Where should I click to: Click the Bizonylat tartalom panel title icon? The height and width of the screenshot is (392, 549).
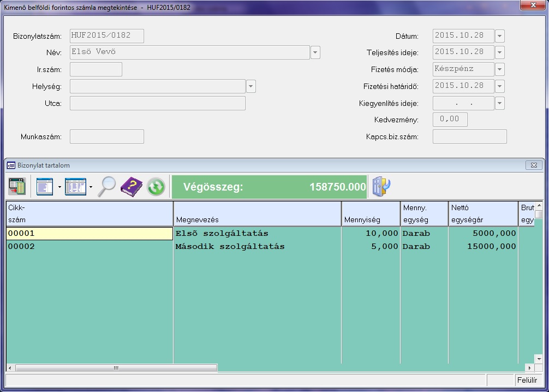[x=11, y=165]
